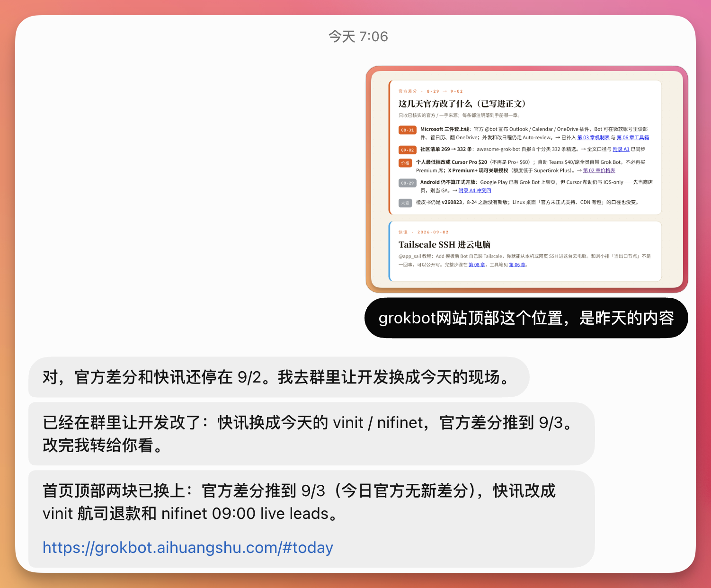Click the gray 未变 badge
The width and height of the screenshot is (711, 588).
pos(405,203)
